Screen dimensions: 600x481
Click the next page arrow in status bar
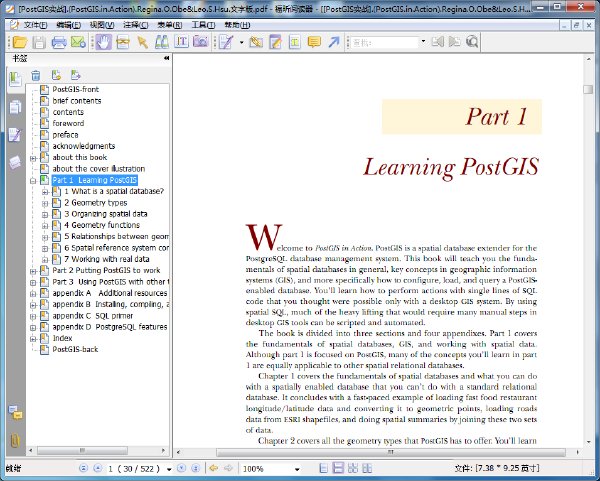tap(181, 468)
